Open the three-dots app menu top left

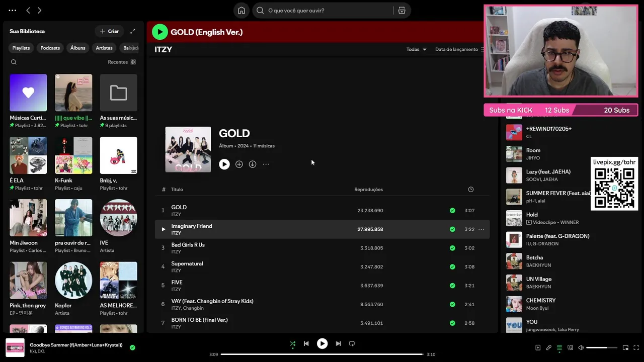(12, 11)
